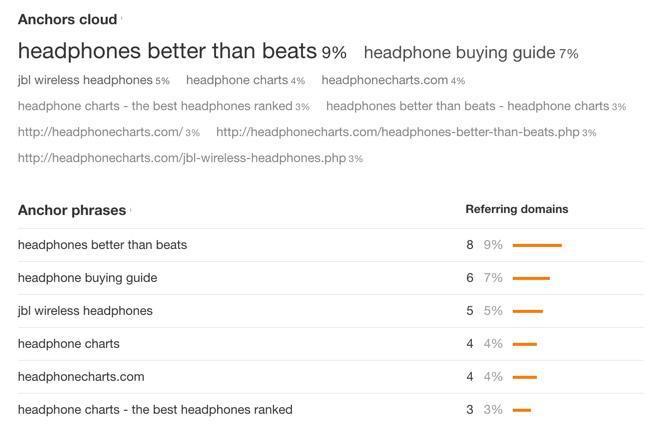660x426 pixels.
Task: Click the info icon beside Anchor phrases
Action: pos(131,210)
